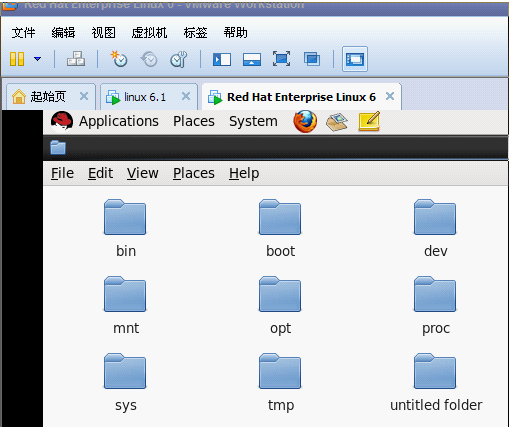
Task: Send Ctrl+Alt+Del to the VM
Action: [76, 59]
